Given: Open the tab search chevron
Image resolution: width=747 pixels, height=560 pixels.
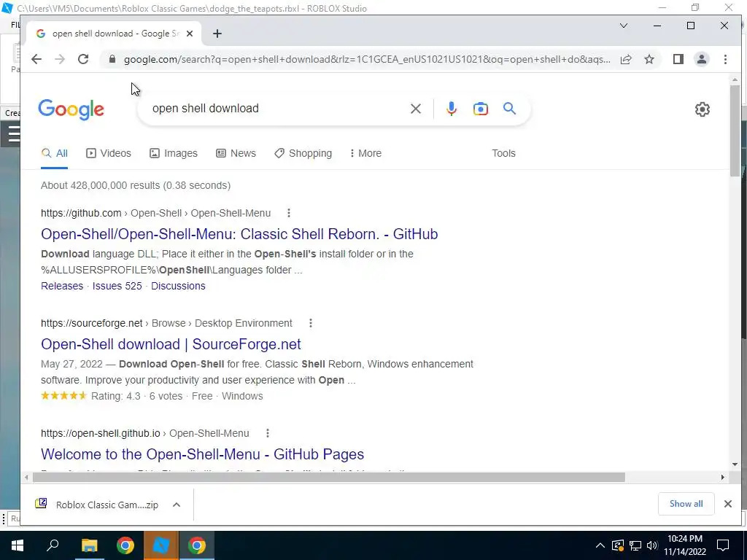Looking at the screenshot, I should pos(623,26).
